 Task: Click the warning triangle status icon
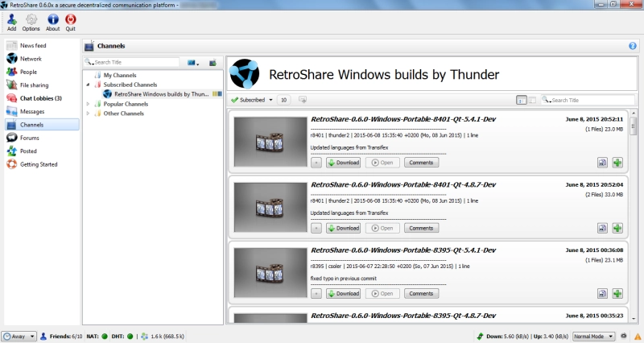click(638, 337)
